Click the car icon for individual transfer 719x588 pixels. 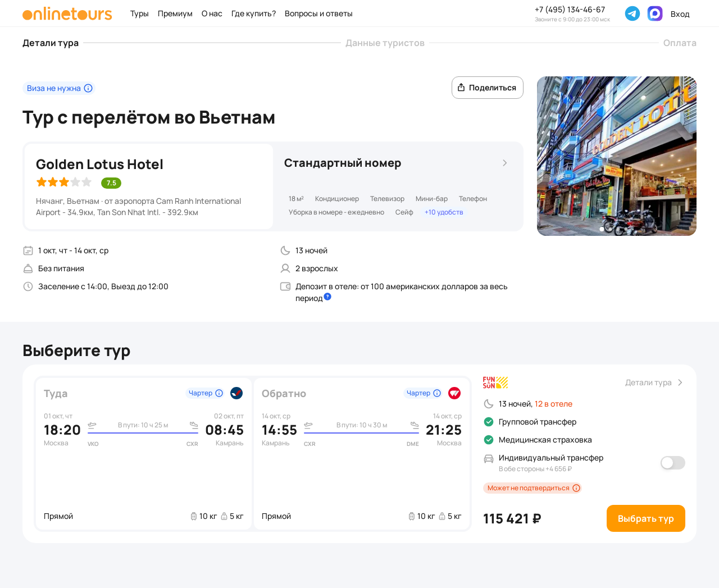click(489, 458)
